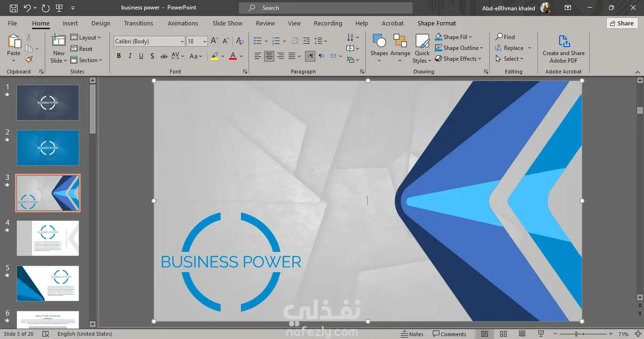Image resolution: width=644 pixels, height=339 pixels.
Task: Toggle Bold formatting
Action: click(x=119, y=56)
